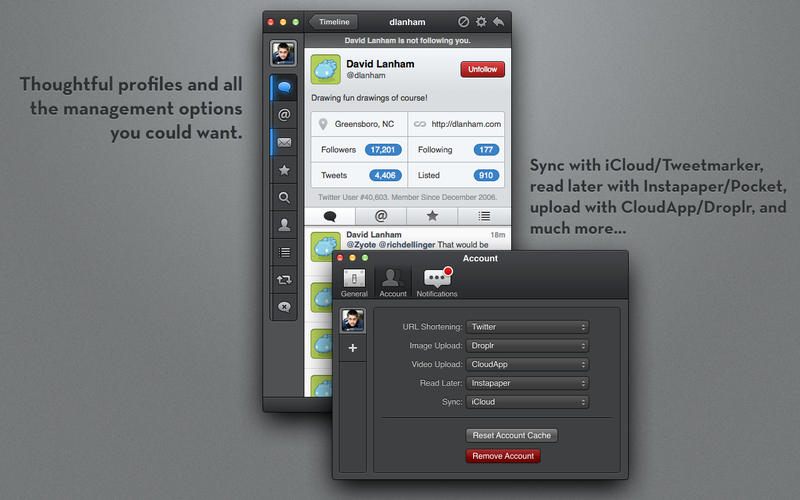Open Favorites star in sidebar
The image size is (800, 500).
pos(284,170)
